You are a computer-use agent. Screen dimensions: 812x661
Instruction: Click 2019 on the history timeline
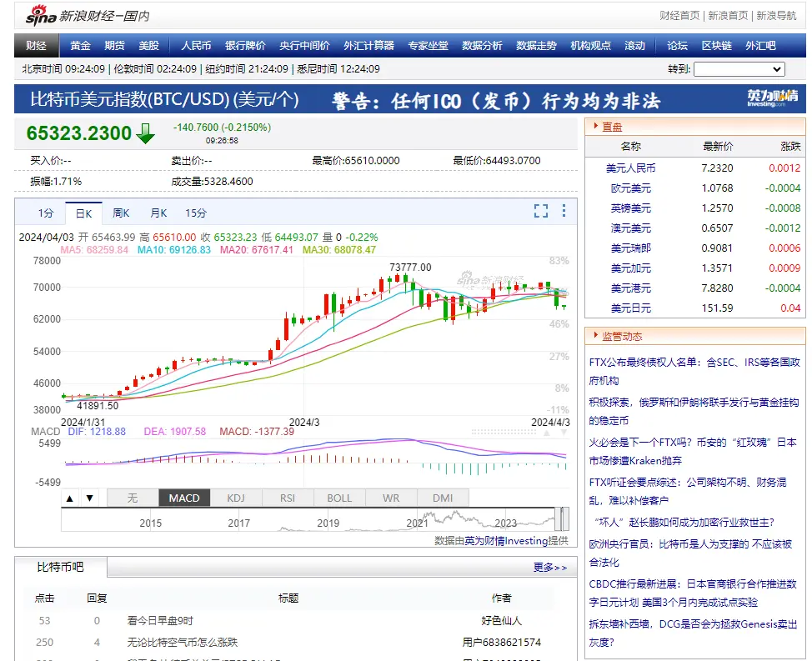[328, 523]
